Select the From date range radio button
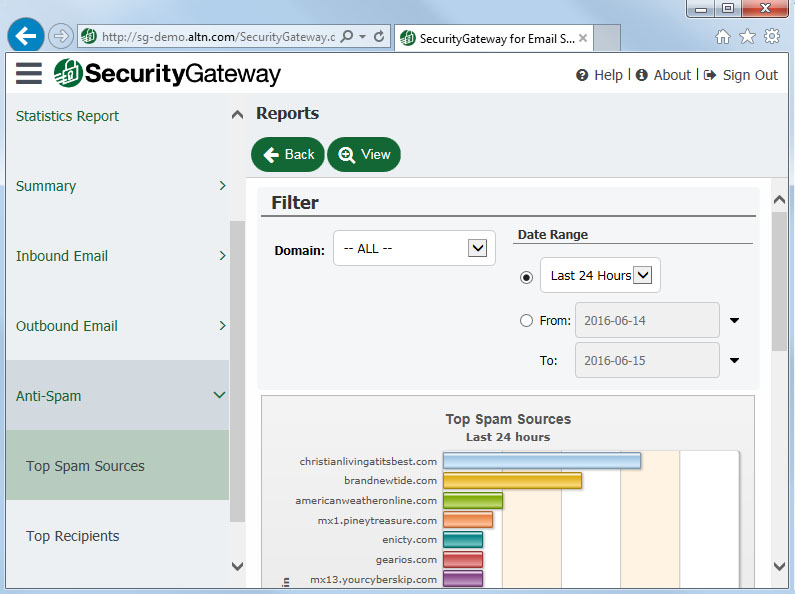795x594 pixels. tap(527, 321)
